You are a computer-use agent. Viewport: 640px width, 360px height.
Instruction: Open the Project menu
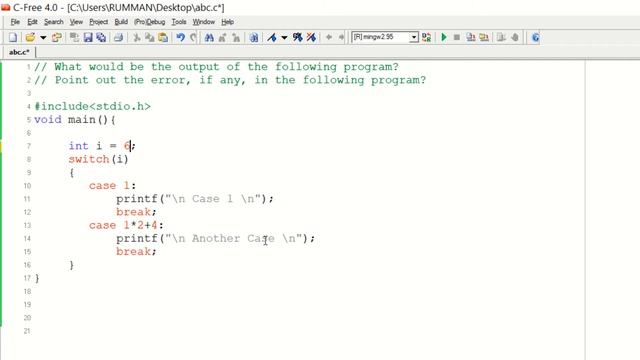98,22
